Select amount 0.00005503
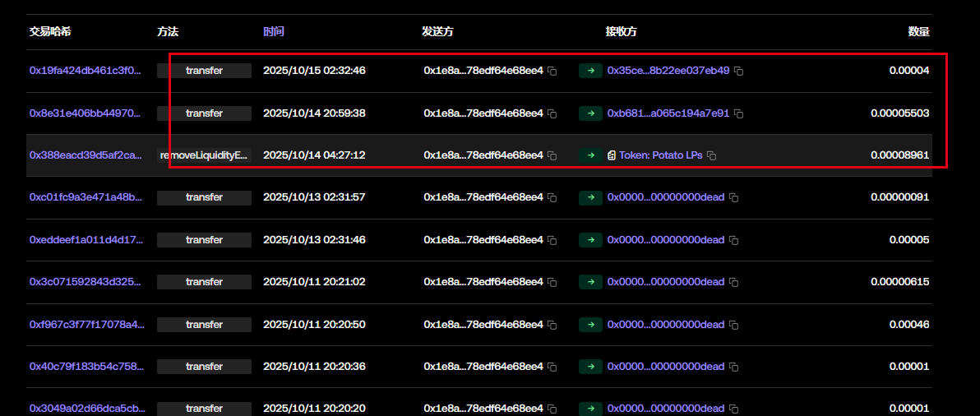 [900, 113]
